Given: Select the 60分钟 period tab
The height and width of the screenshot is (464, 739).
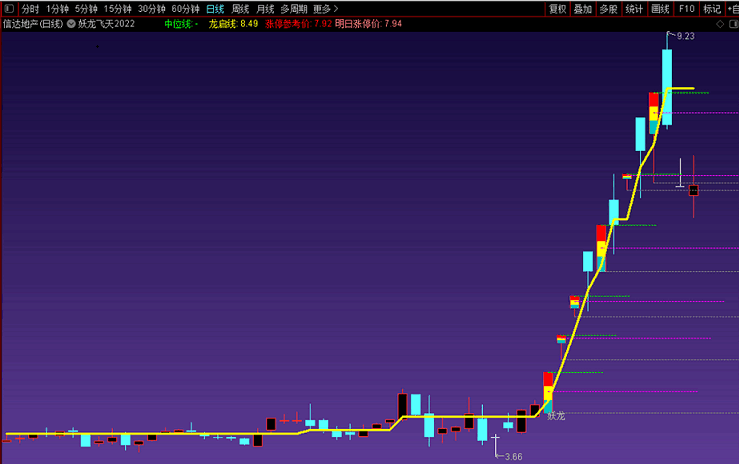Looking at the screenshot, I should click(x=186, y=9).
